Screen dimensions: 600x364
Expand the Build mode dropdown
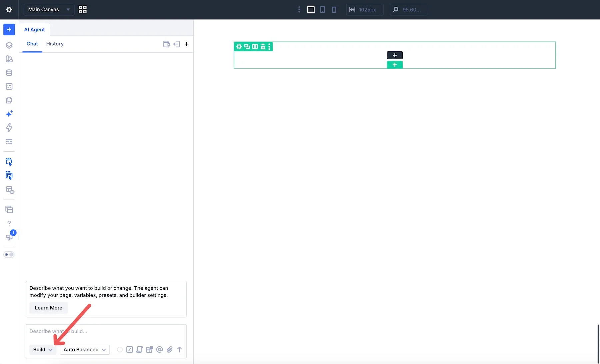click(43, 349)
